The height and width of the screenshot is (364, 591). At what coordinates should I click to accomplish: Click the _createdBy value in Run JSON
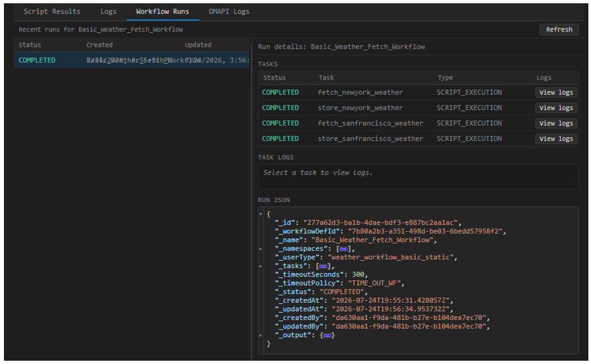(x=409, y=318)
